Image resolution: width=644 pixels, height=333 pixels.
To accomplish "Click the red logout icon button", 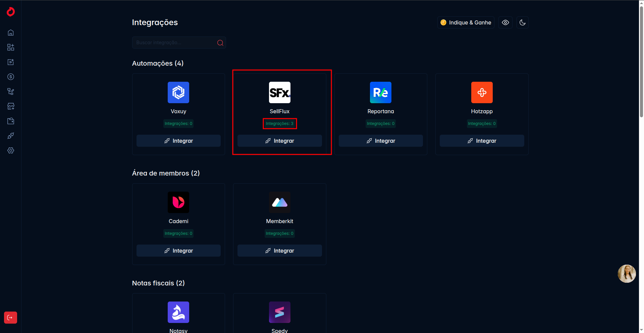I will 10,318.
